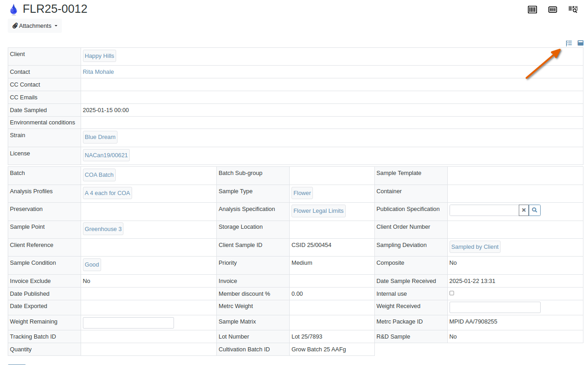The width and height of the screenshot is (588, 365).
Task: Click inside the Weight Remaining input field
Action: (128, 322)
